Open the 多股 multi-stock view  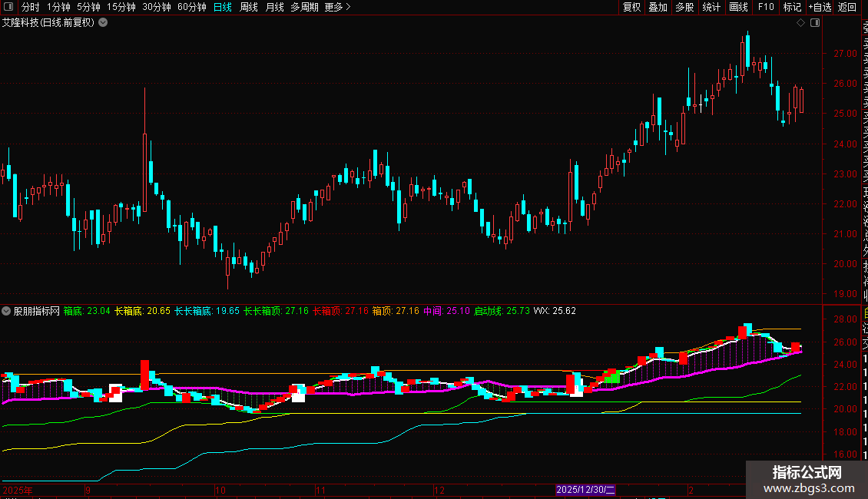[x=684, y=7]
